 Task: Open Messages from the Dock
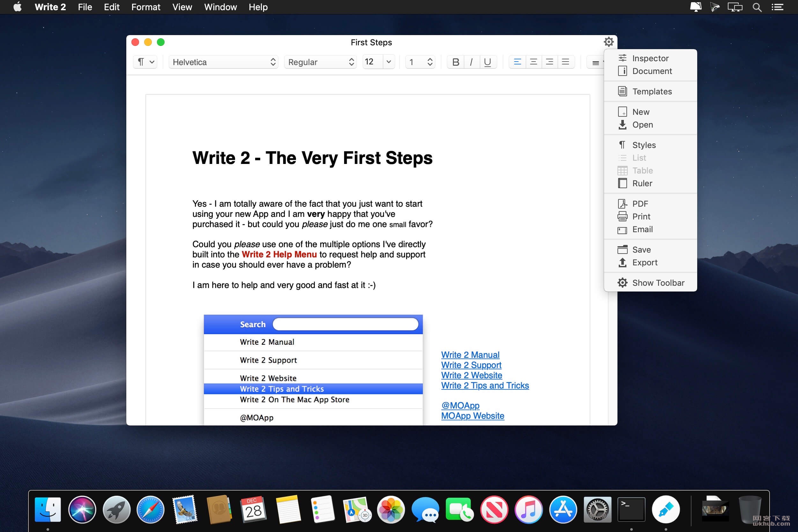425,510
